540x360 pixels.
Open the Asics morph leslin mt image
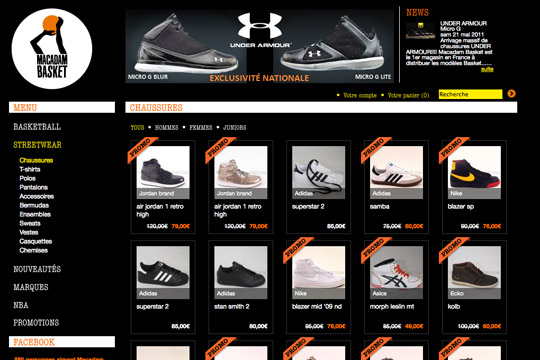[396, 272]
